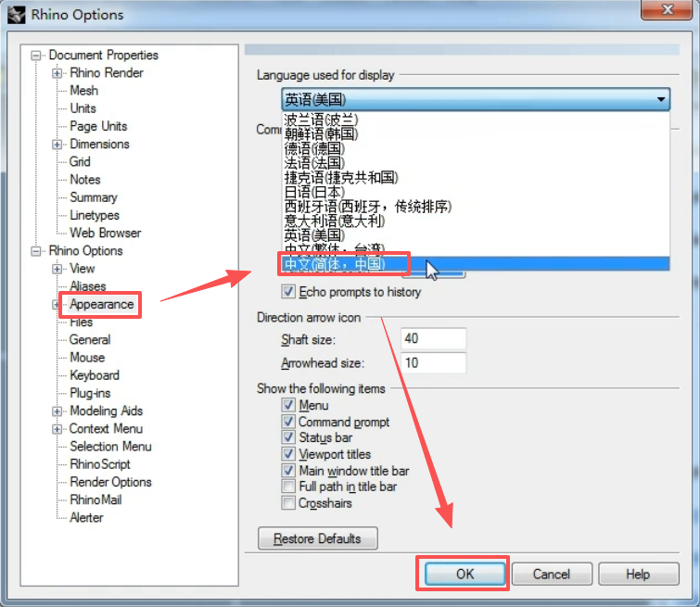Expand the Modeling Aids tree node
The image size is (700, 607).
pyautogui.click(x=57, y=411)
